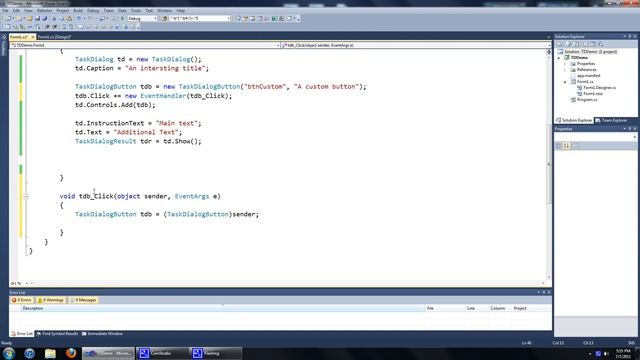Switch to Team Explorer tab
This screenshot has width=640, height=360.
[611, 120]
